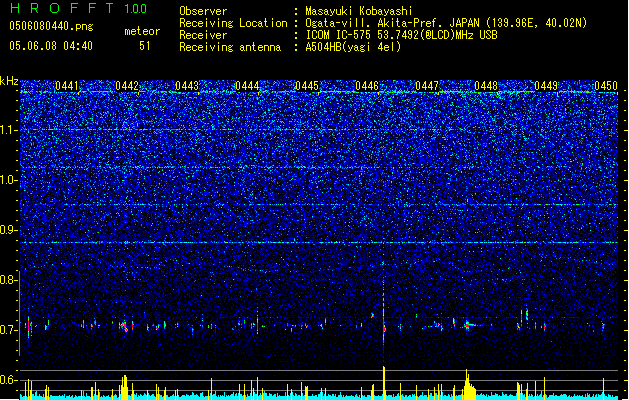This screenshot has width=629, height=400.
Task: Click the wide yellow intensity peak before 0448
Action: click(469, 385)
